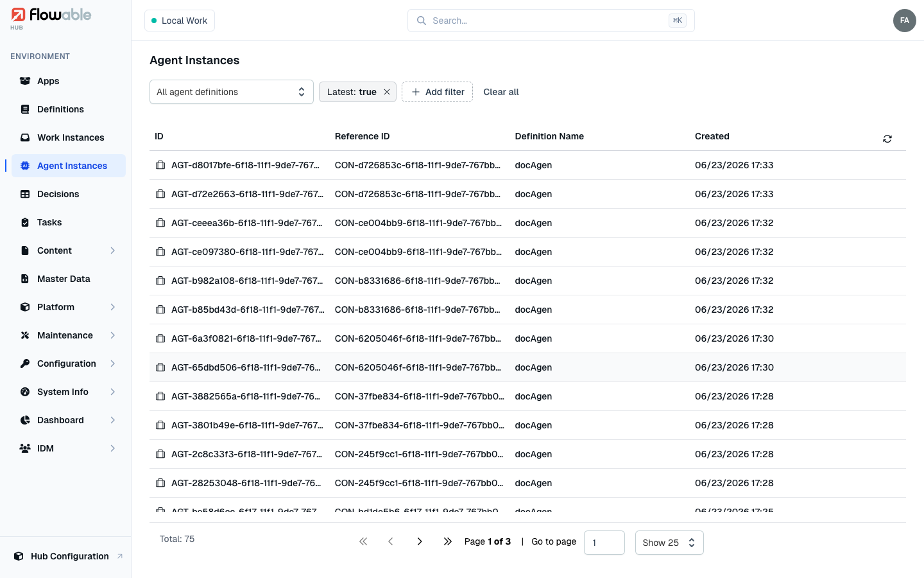Open the All agent definitions dropdown
The width and height of the screenshot is (924, 578).
click(231, 92)
